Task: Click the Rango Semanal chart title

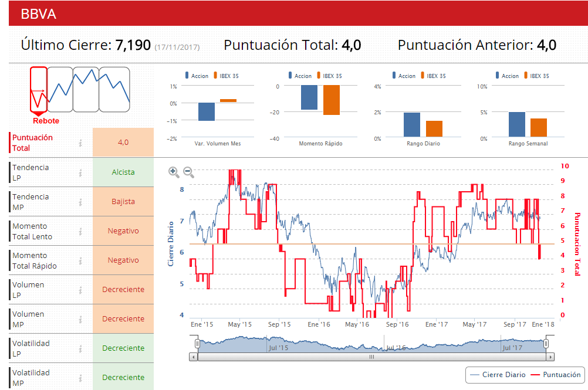Action: (528, 144)
